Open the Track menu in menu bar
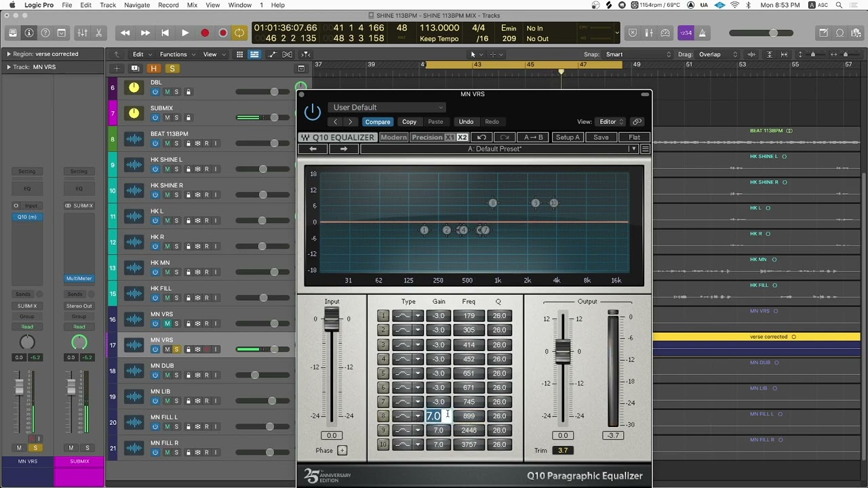Image resolution: width=868 pixels, height=488 pixels. [x=108, y=5]
